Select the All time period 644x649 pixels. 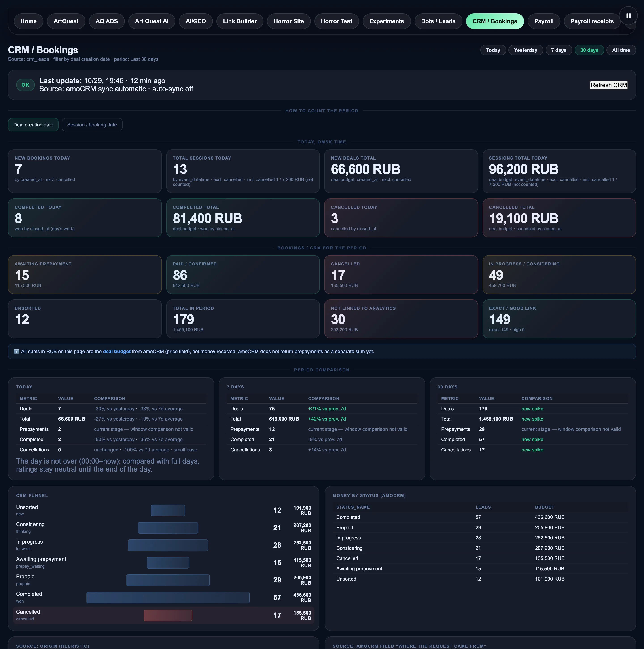point(621,50)
